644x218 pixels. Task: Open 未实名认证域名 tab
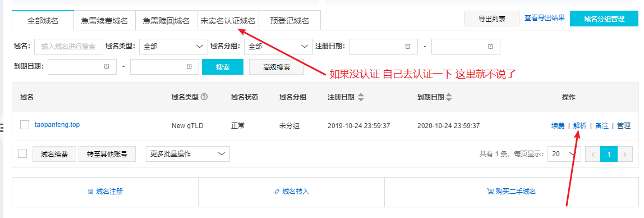[228, 20]
